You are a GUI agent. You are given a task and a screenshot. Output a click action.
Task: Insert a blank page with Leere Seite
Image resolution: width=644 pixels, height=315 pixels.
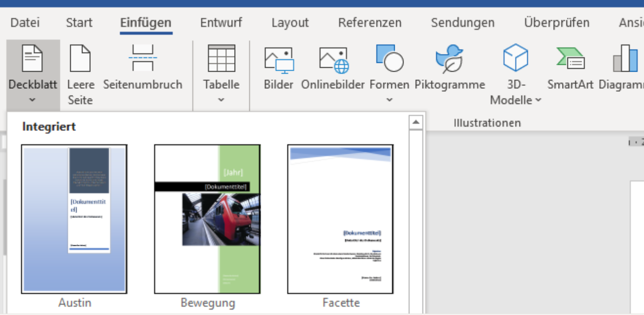pyautogui.click(x=80, y=75)
